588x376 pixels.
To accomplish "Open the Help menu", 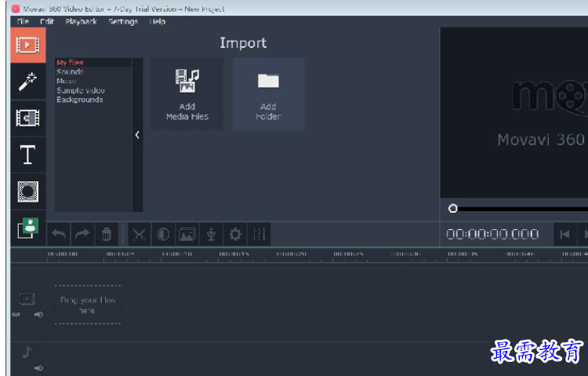I will click(x=158, y=21).
